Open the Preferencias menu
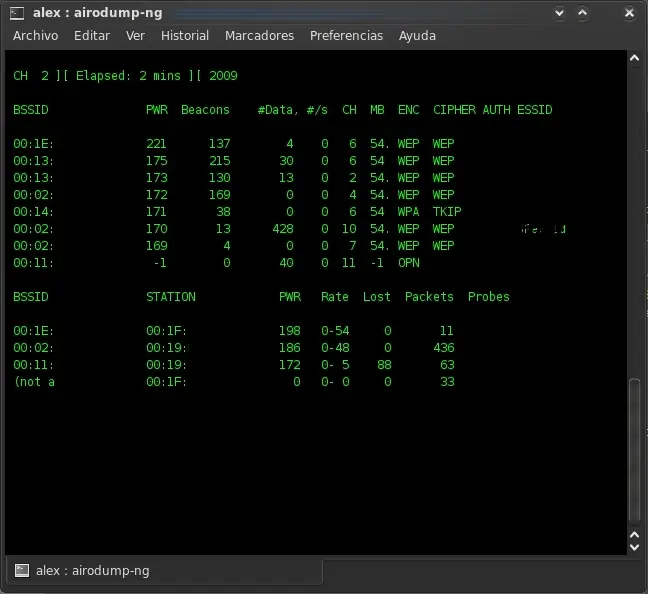Viewport: 648px width, 594px height. (346, 36)
